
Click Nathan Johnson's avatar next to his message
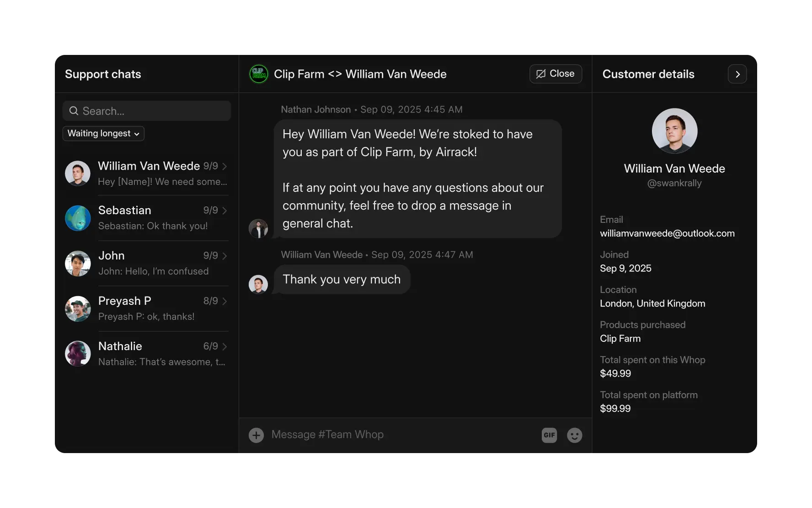(x=258, y=228)
